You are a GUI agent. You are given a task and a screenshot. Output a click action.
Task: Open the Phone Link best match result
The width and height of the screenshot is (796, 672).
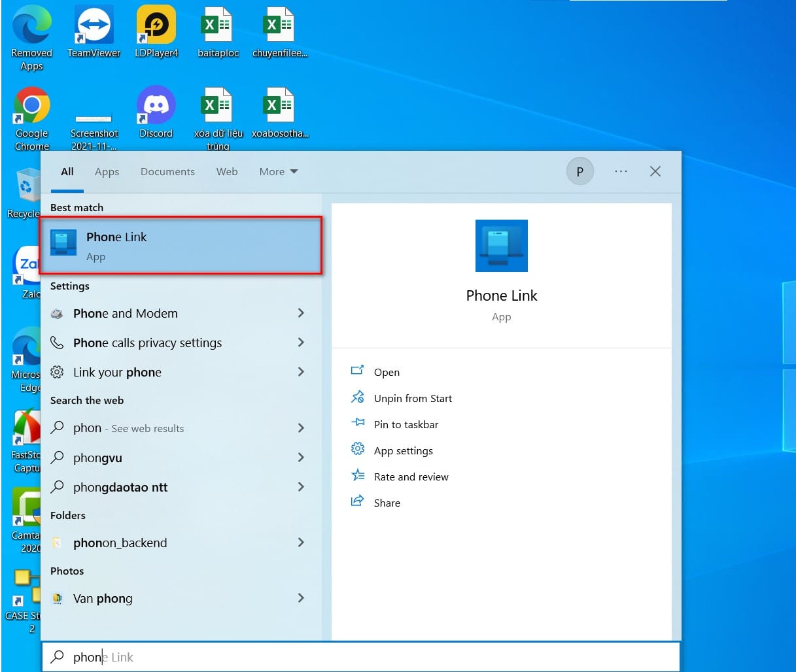pyautogui.click(x=181, y=246)
